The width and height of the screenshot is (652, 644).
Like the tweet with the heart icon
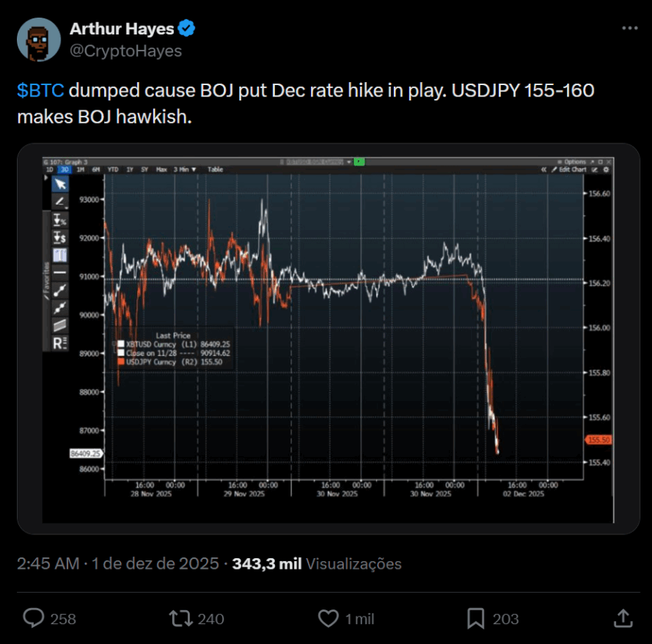[x=327, y=618]
